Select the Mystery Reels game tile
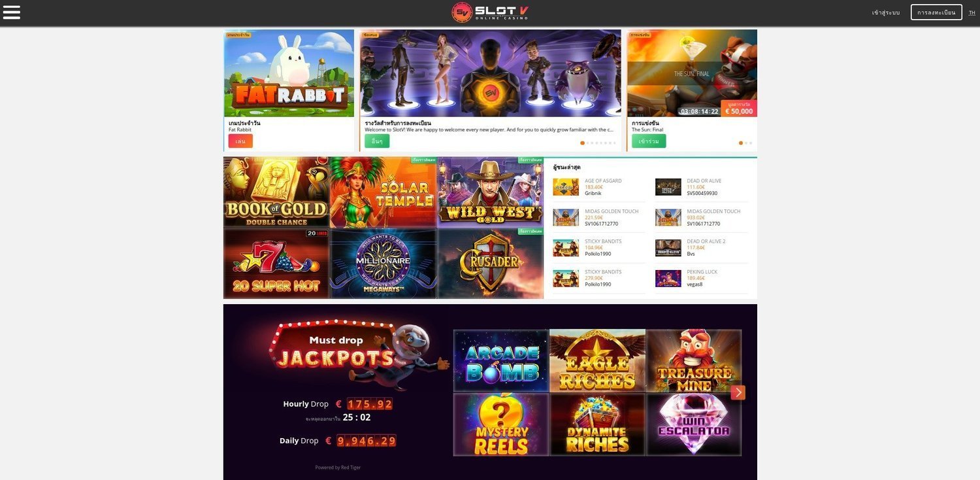Viewport: 980px width, 480px height. click(501, 424)
